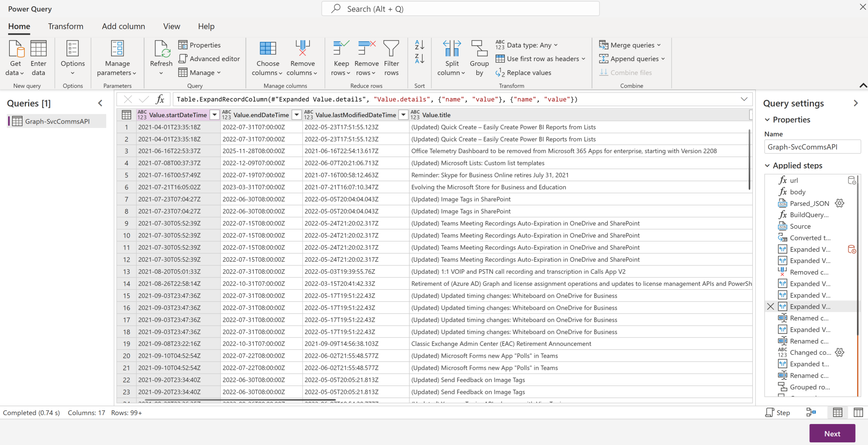
Task: Select the Grouped ro... applied step
Action: coord(809,387)
